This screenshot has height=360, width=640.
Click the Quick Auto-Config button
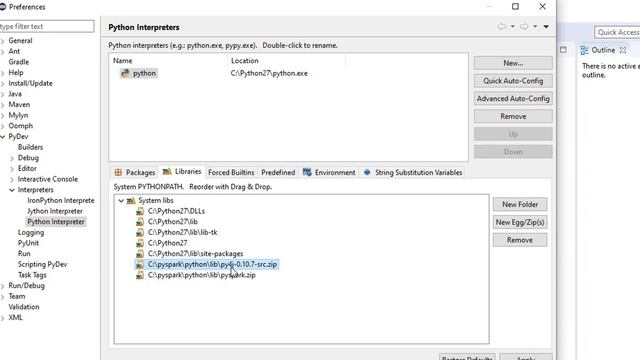(x=513, y=81)
